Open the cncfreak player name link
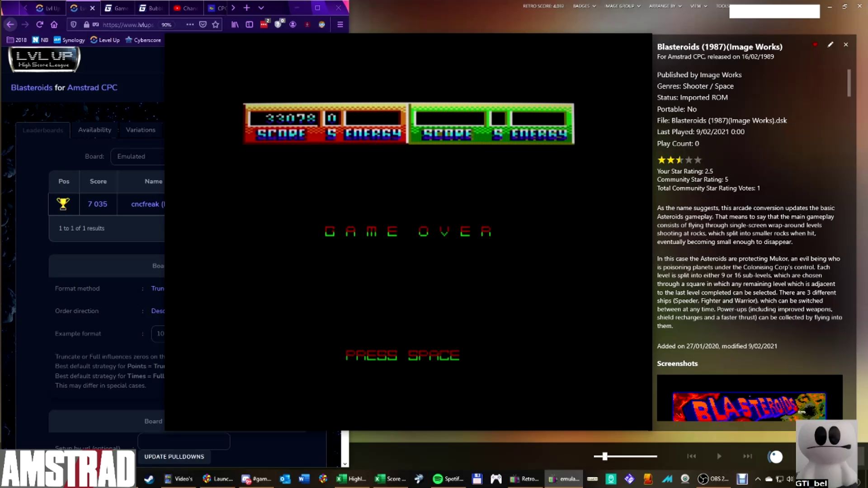This screenshot has width=868, height=488. pos(146,204)
